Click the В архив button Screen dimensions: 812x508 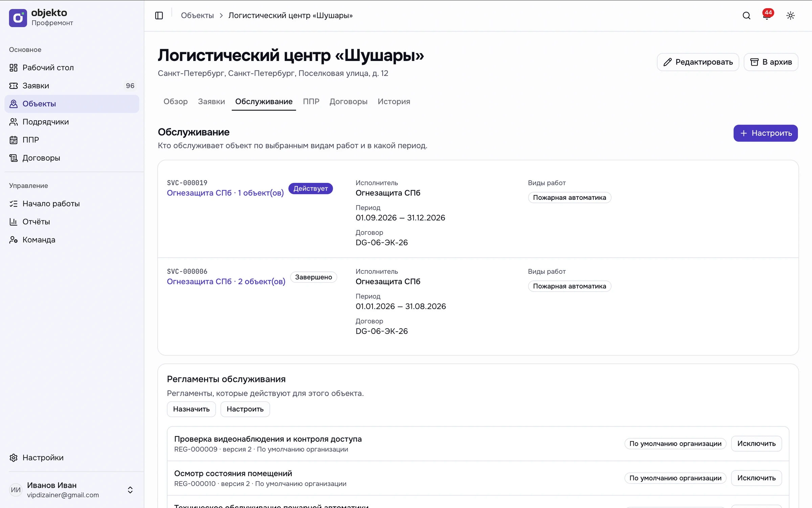[x=771, y=62]
